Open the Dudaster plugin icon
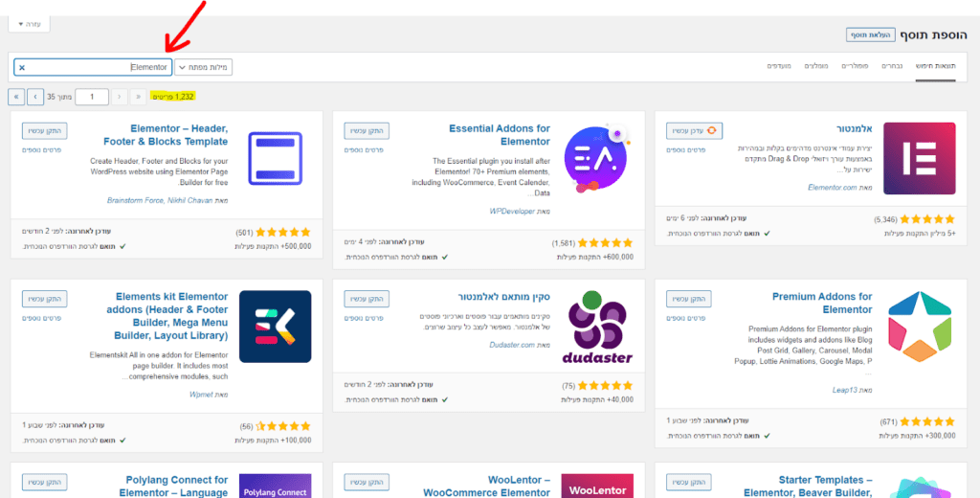This screenshot has width=980, height=498. pos(597,326)
